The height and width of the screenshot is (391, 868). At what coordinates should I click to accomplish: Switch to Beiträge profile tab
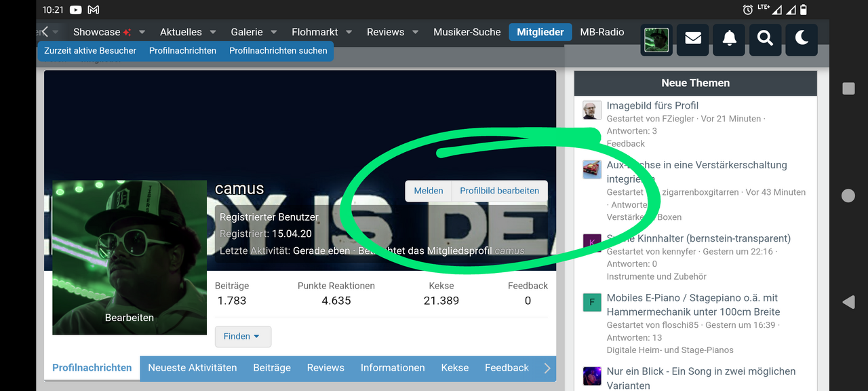(x=272, y=368)
